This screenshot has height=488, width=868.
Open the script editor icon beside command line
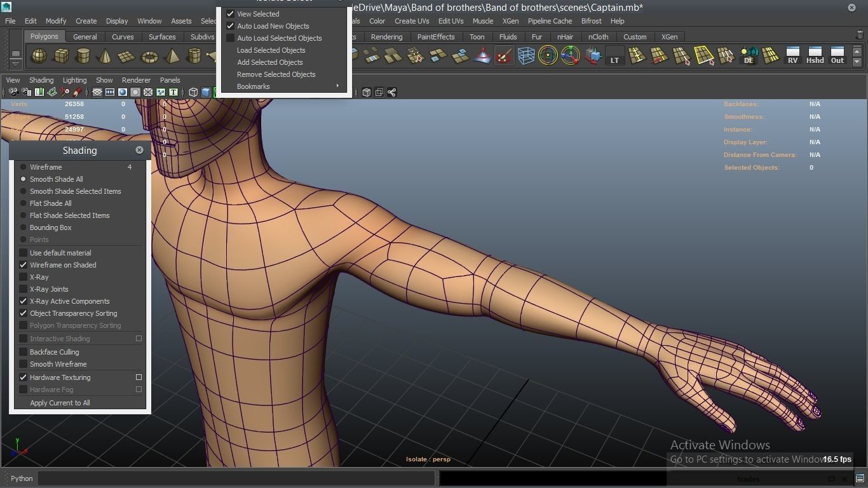[860, 478]
